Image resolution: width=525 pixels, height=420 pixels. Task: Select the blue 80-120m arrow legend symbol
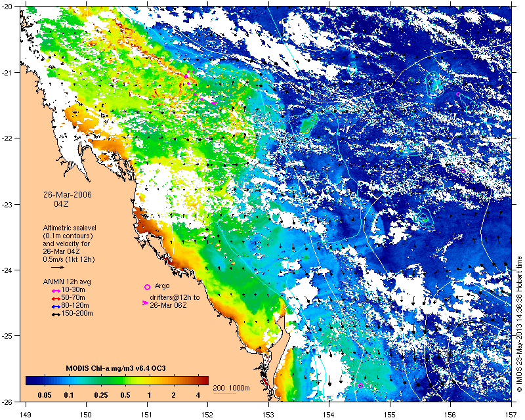(x=56, y=306)
